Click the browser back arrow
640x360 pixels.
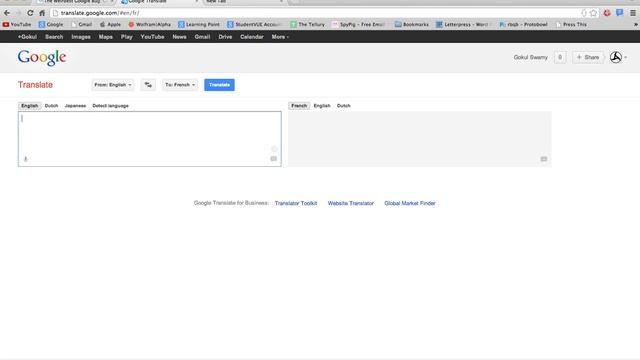tap(7, 13)
